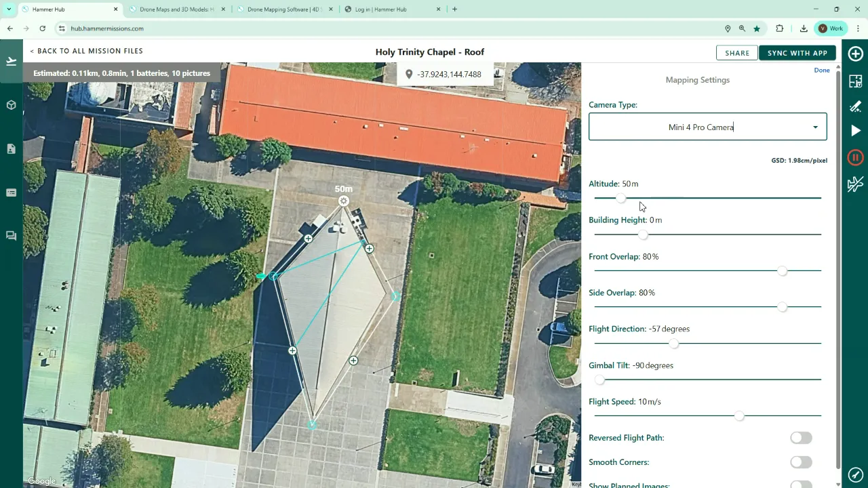Open the map layout icon in right toolbar
868x488 pixels.
(x=855, y=81)
